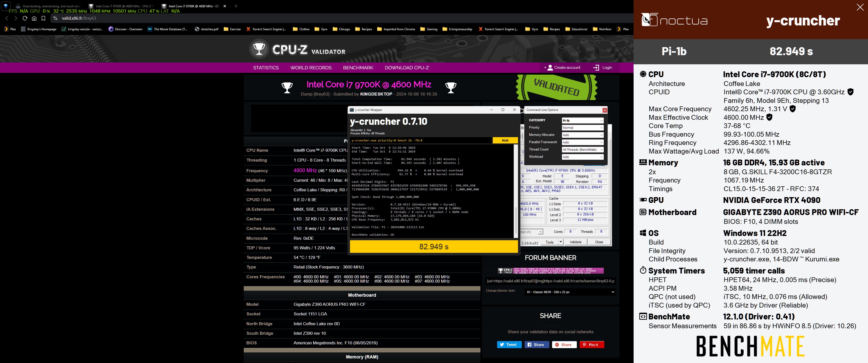This screenshot has width=868, height=363.
Task: Open the Educational bookmarks folder
Action: 576,29
